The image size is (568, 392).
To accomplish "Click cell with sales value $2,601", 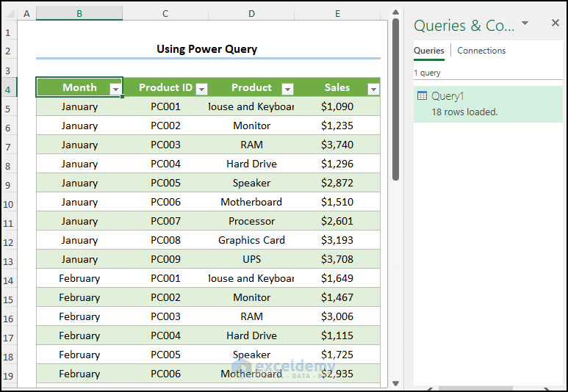I will 337,221.
